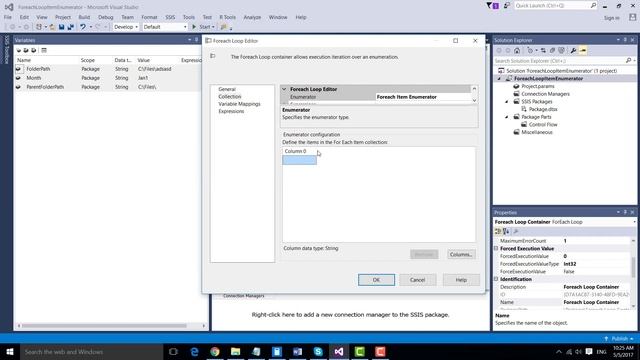
Task: Click feedback icon next to Quick Launch
Action: [507, 6]
